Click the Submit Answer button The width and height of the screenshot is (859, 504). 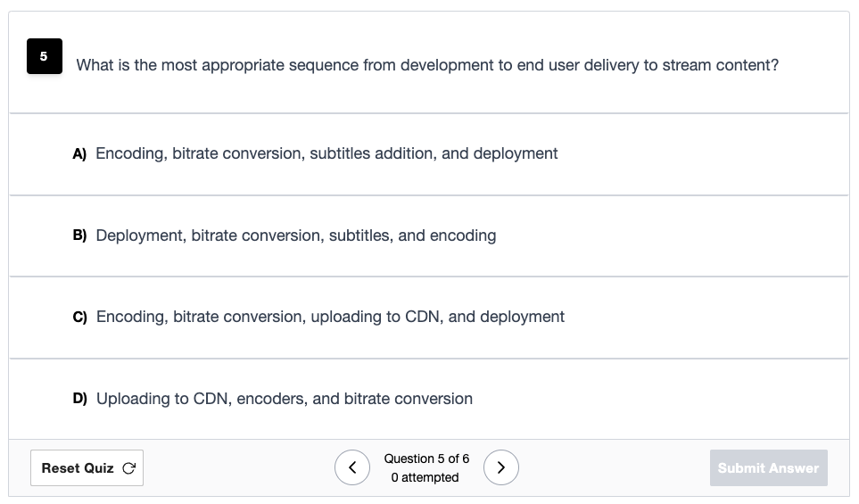pyautogui.click(x=769, y=467)
